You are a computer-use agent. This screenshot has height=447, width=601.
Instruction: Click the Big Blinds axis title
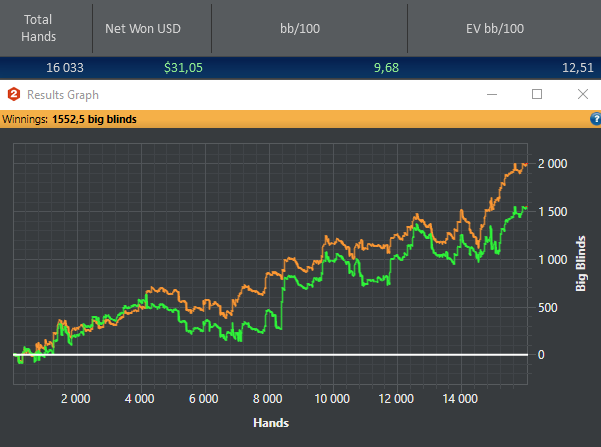tap(581, 263)
